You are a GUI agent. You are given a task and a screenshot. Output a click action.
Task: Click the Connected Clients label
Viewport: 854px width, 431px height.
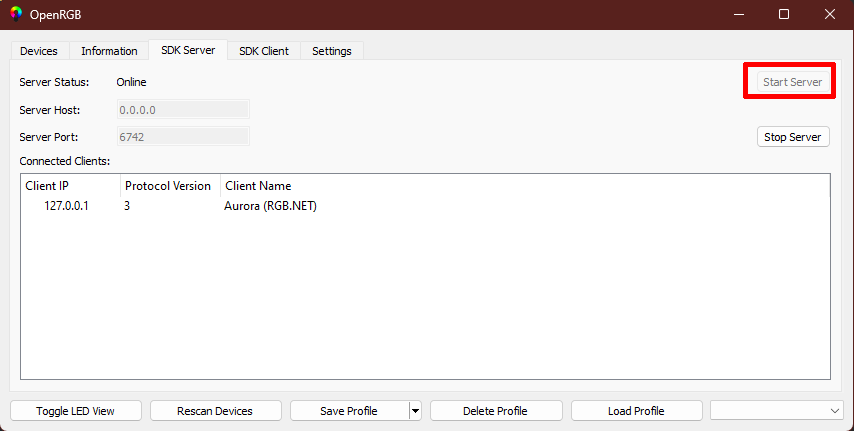tap(65, 161)
